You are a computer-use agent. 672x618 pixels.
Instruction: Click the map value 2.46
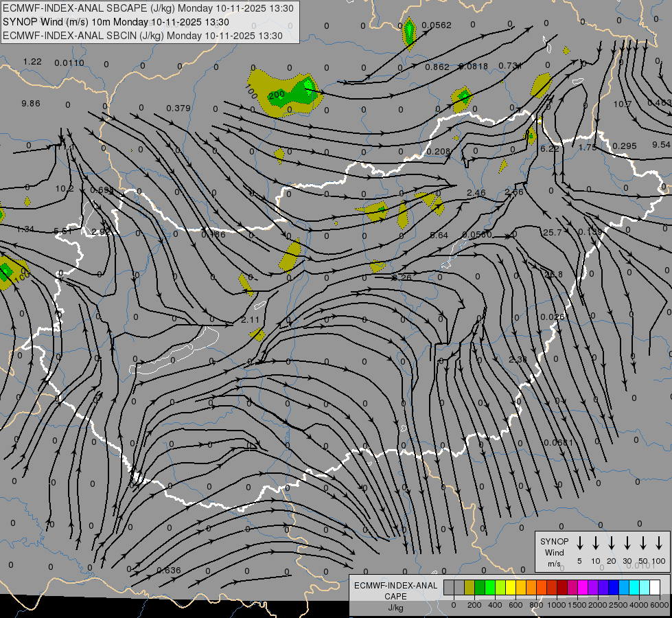pyautogui.click(x=476, y=193)
